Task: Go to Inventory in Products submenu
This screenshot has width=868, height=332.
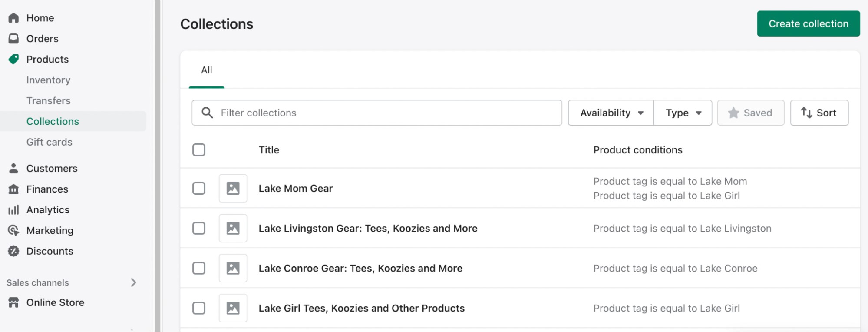Action: click(48, 80)
